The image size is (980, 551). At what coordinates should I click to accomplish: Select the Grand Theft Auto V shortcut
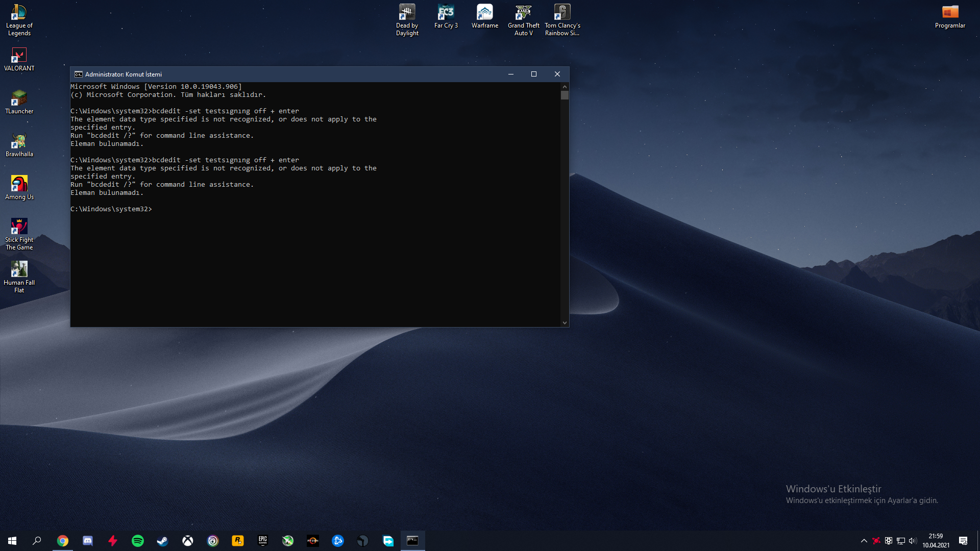[523, 20]
